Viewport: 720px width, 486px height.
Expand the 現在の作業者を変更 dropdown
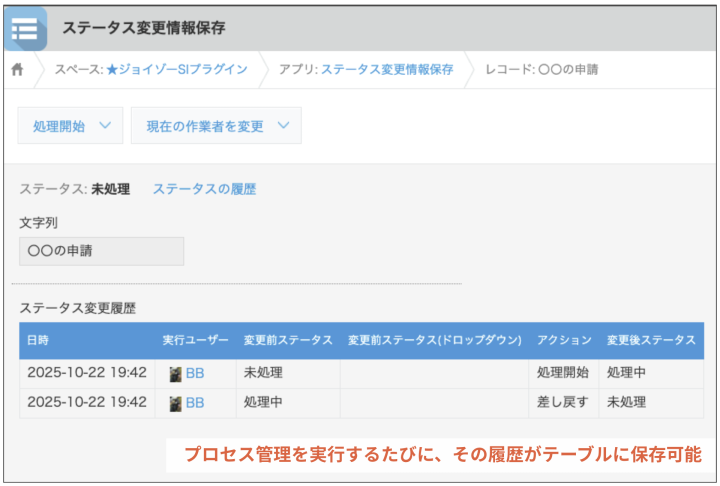(x=216, y=126)
